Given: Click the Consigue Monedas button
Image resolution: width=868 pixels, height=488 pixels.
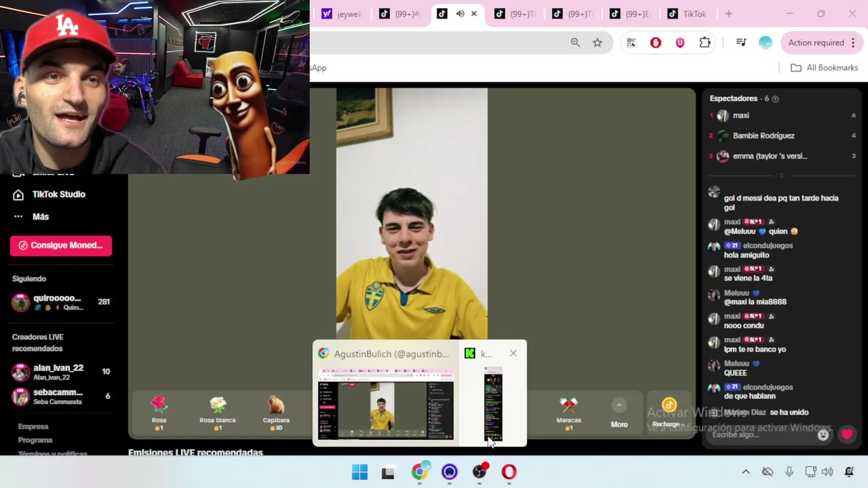Looking at the screenshot, I should (x=61, y=245).
